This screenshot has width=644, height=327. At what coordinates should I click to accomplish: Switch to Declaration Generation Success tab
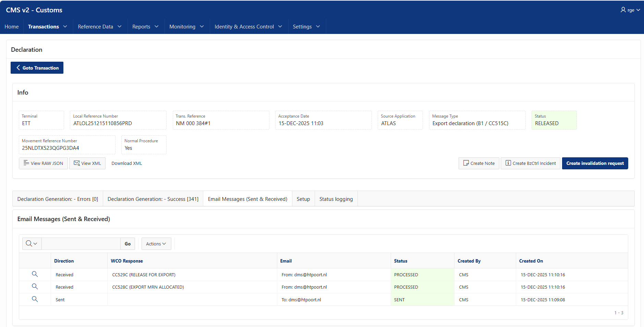coord(153,199)
